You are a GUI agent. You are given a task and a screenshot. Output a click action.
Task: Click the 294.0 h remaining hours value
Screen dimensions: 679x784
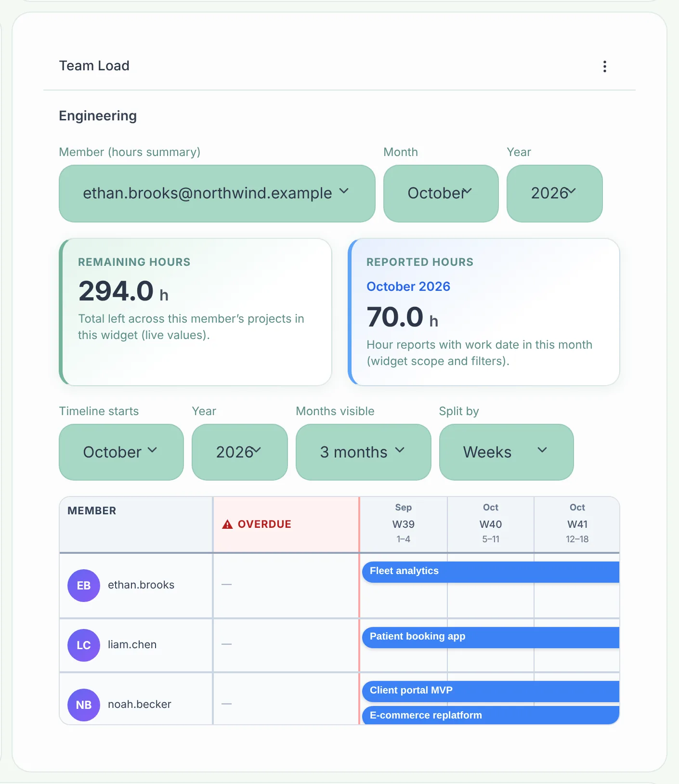click(123, 292)
